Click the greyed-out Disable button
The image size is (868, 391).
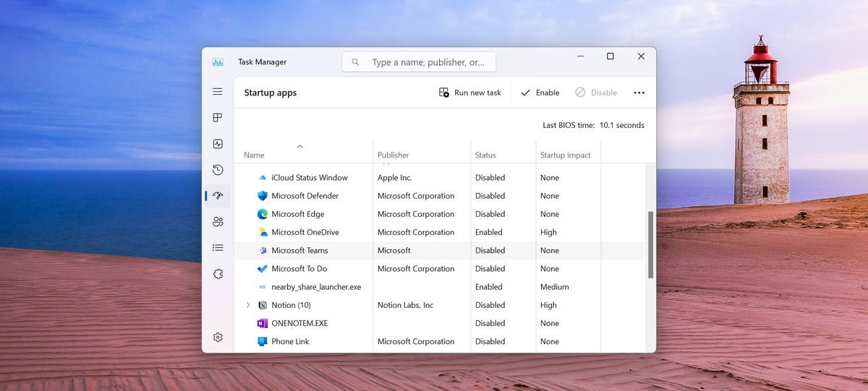pos(596,93)
